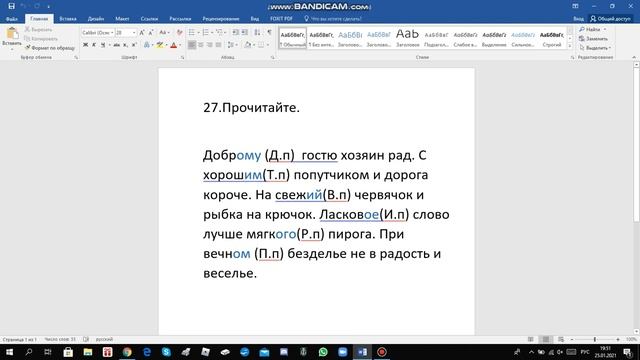Switch to the Вставка tab
Viewport: 640px width, 360px height.
tap(68, 19)
